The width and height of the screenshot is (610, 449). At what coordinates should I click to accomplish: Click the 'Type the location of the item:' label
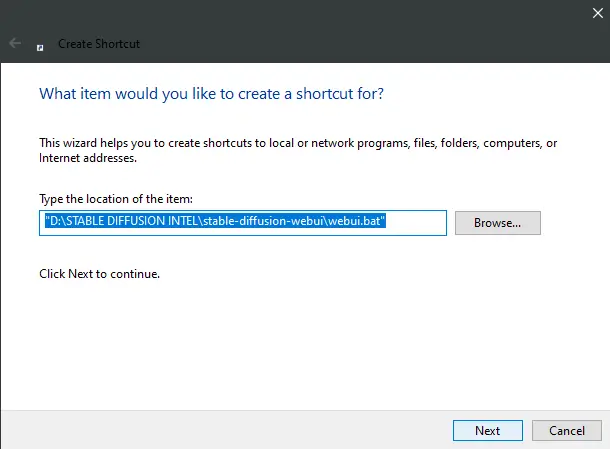click(x=116, y=199)
